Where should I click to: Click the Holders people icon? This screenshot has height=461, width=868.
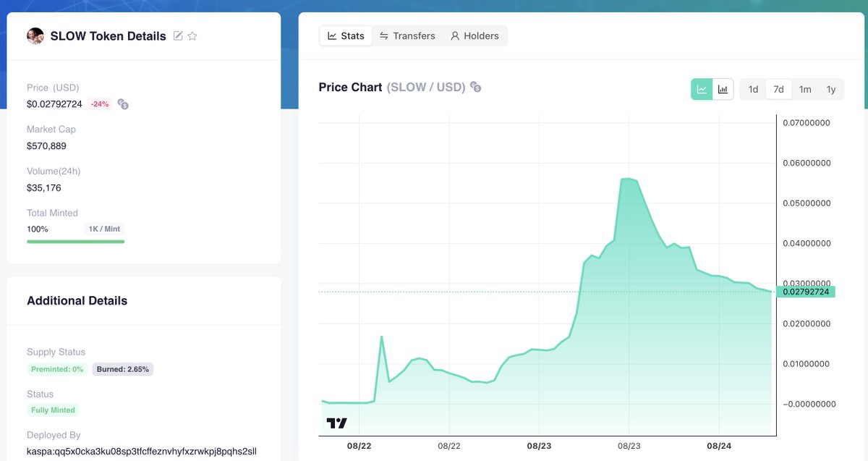[x=455, y=35]
